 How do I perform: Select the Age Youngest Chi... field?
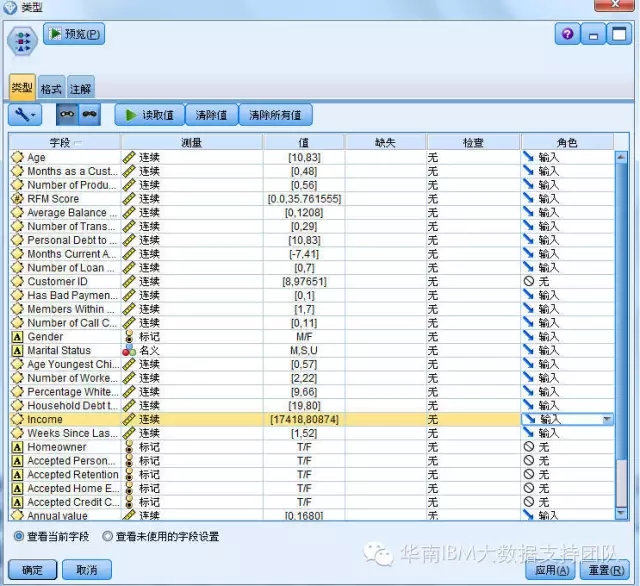click(x=73, y=364)
